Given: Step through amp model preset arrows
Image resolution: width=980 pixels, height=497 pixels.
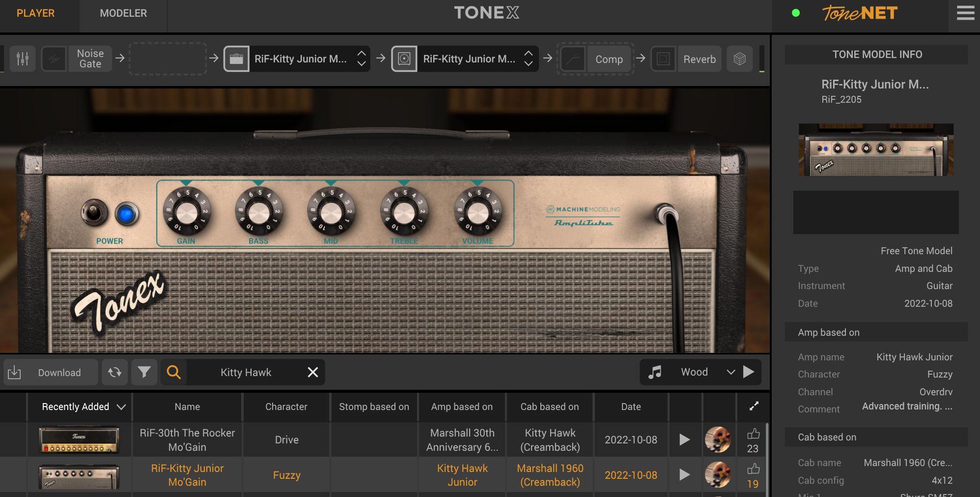Looking at the screenshot, I should coord(361,58).
